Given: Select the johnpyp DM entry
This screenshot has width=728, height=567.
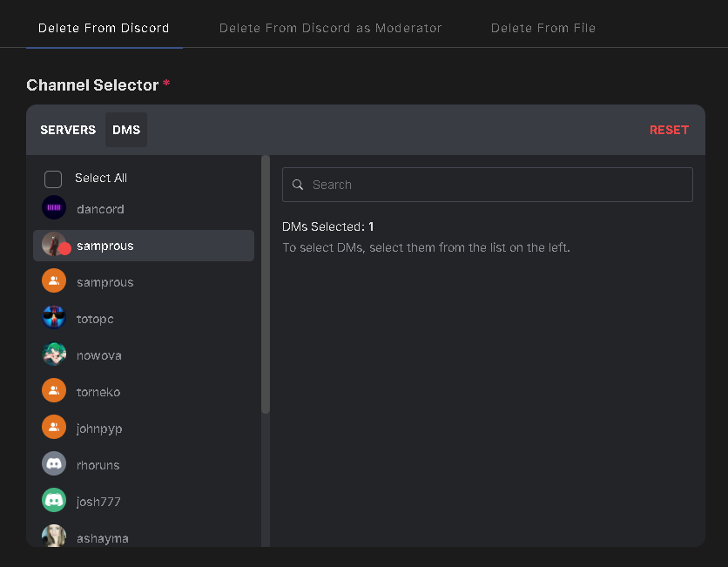Looking at the screenshot, I should (x=144, y=428).
